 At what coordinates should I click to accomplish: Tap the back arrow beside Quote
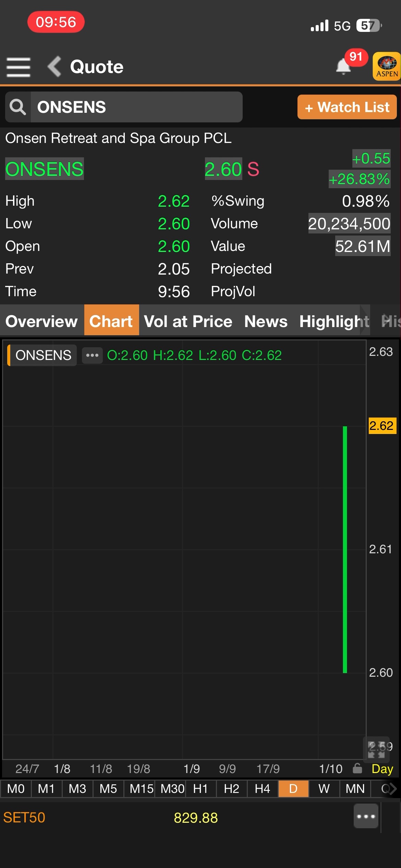point(54,66)
